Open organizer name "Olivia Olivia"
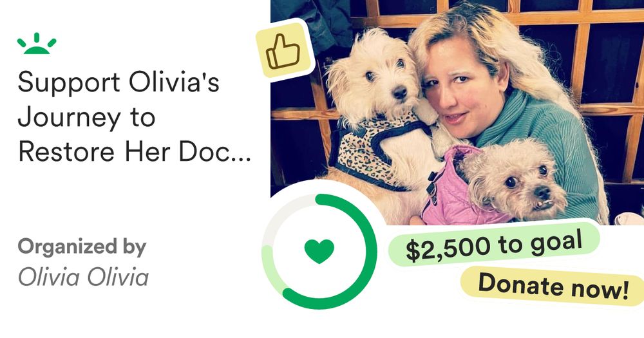 (x=83, y=277)
